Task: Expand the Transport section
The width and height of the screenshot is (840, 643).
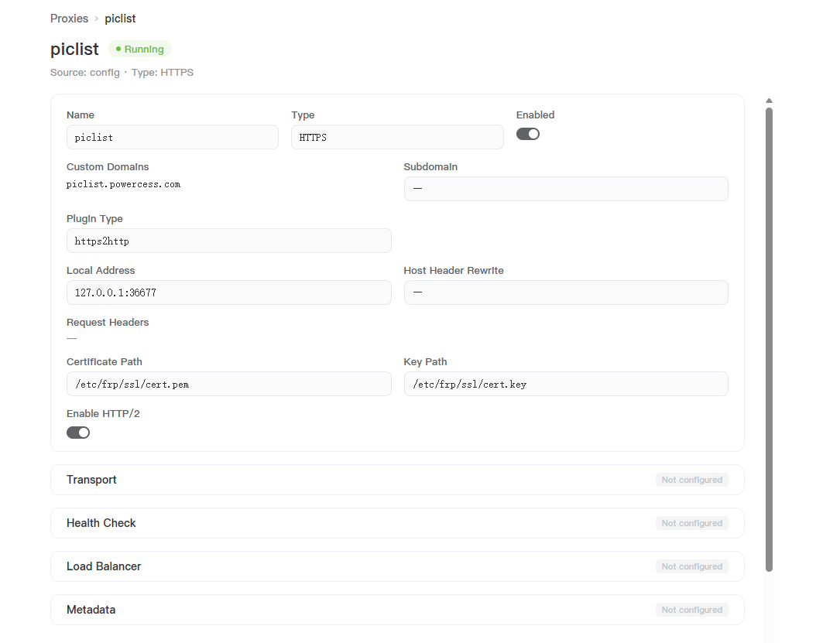Action: pyautogui.click(x=397, y=480)
